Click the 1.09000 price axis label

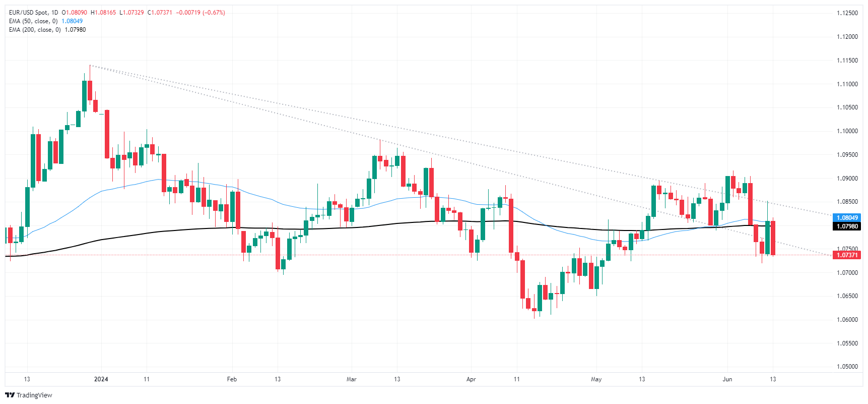[x=847, y=179]
